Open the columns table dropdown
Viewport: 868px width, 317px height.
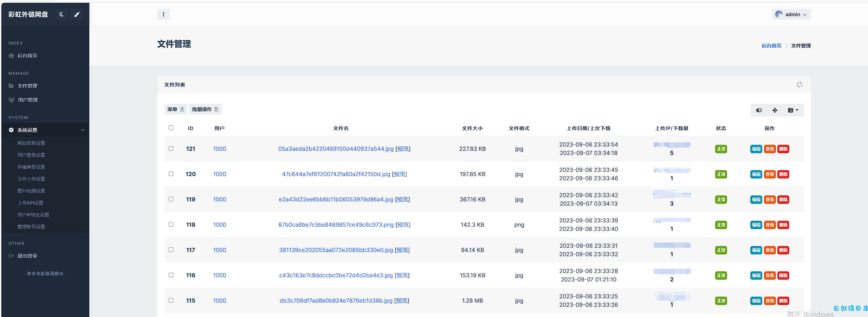pyautogui.click(x=793, y=110)
